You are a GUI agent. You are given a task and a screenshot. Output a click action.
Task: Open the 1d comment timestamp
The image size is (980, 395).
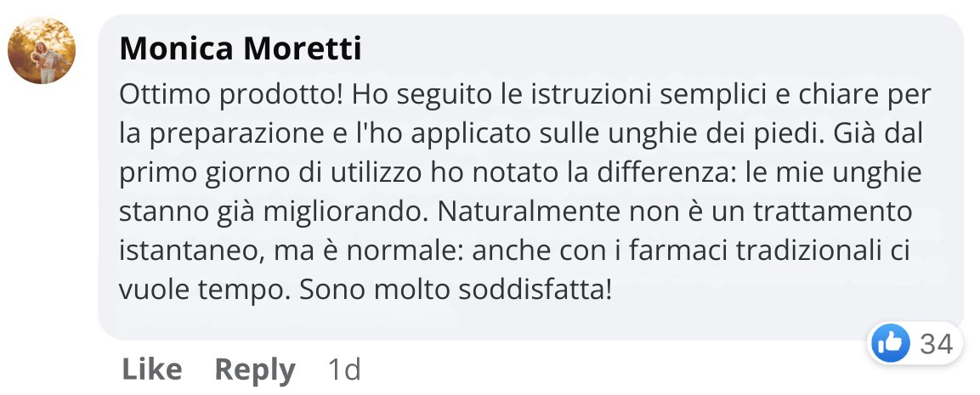[344, 370]
